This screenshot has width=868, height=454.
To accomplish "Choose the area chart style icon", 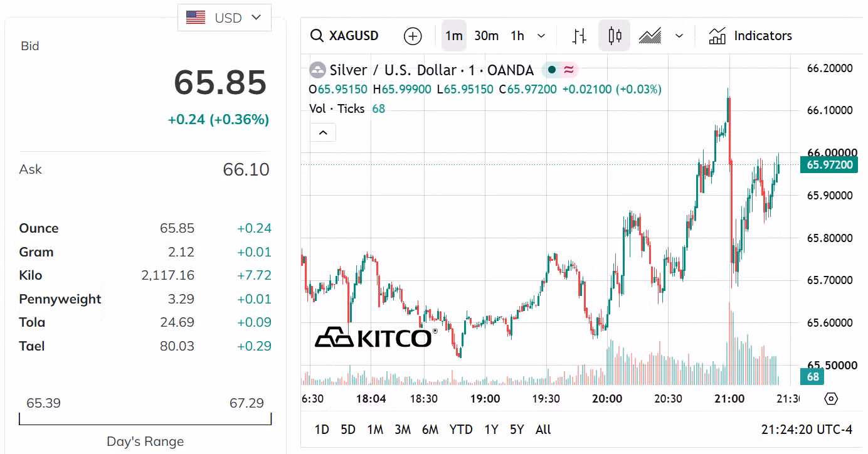I will click(x=650, y=36).
